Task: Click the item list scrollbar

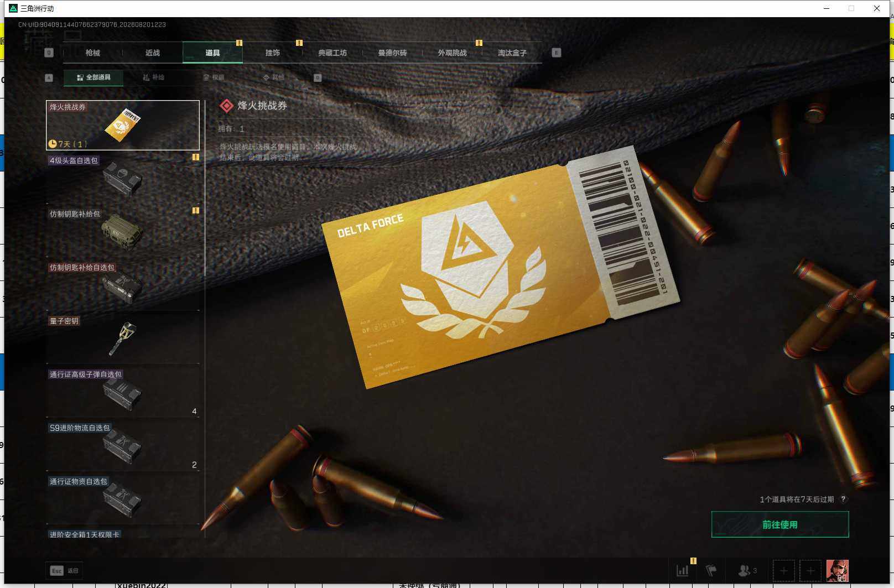Action: pyautogui.click(x=205, y=188)
